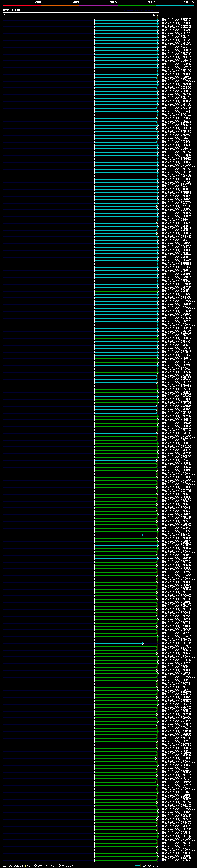The height and width of the screenshot is (868, 197).
Task: Open the UniRef100_B2BXN6 hit label
Action: point(177,30)
